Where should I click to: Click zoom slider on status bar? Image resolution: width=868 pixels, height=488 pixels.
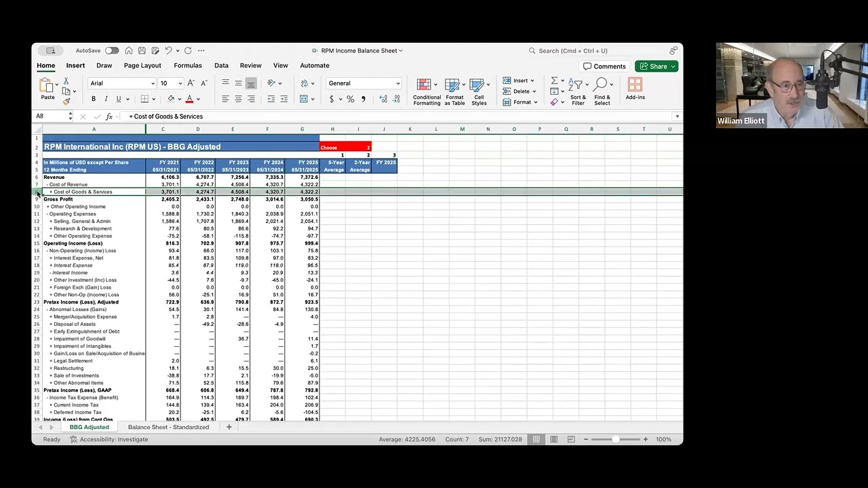click(615, 439)
